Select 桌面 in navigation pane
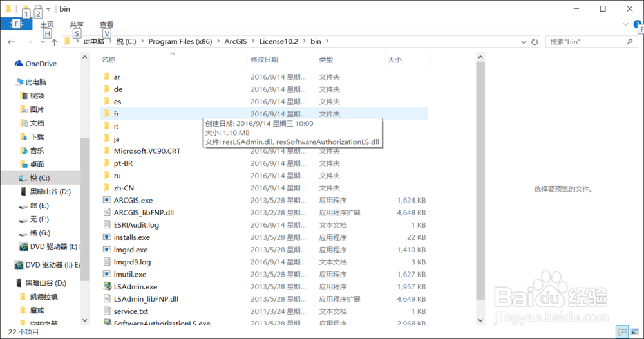Image resolution: width=644 pixels, height=339 pixels. [37, 165]
